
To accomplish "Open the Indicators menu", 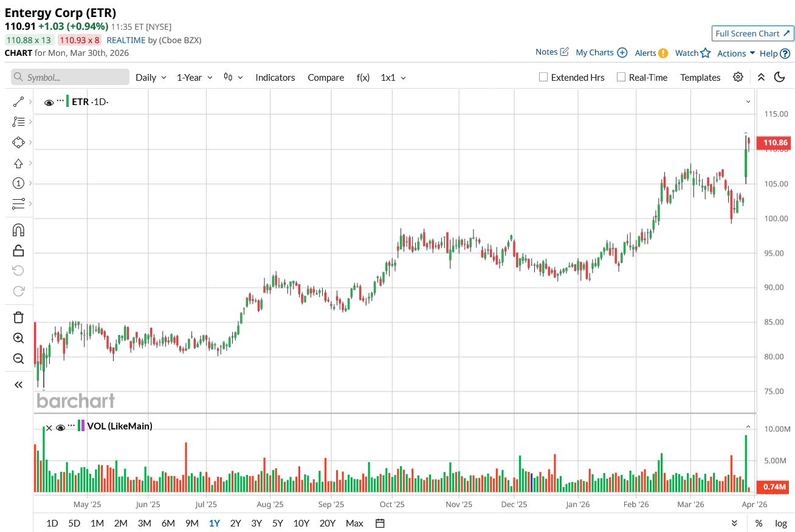I will (275, 77).
